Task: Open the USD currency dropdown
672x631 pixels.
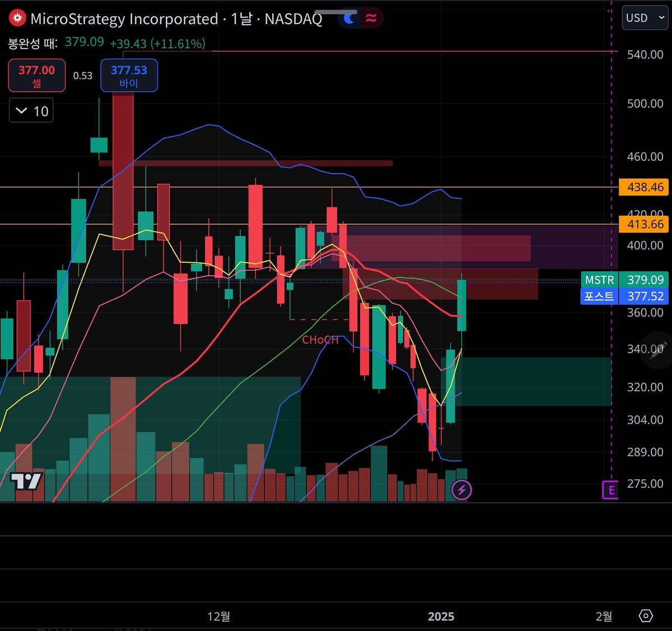Action: (645, 18)
